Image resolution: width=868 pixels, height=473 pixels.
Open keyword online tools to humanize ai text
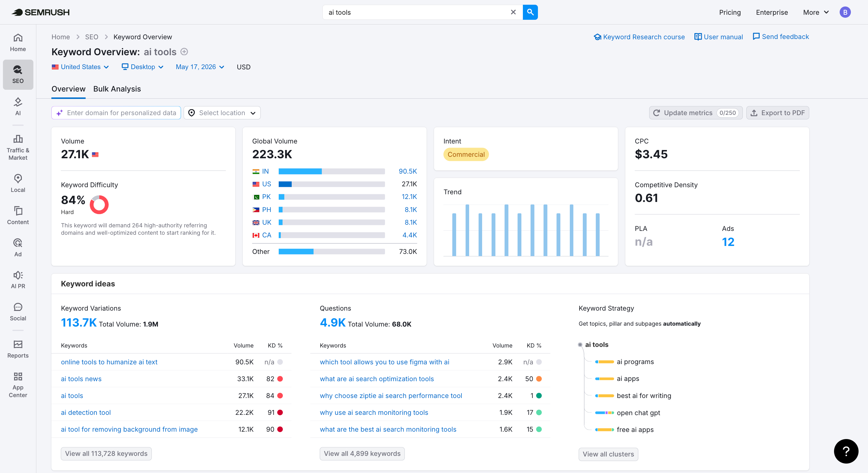109,362
